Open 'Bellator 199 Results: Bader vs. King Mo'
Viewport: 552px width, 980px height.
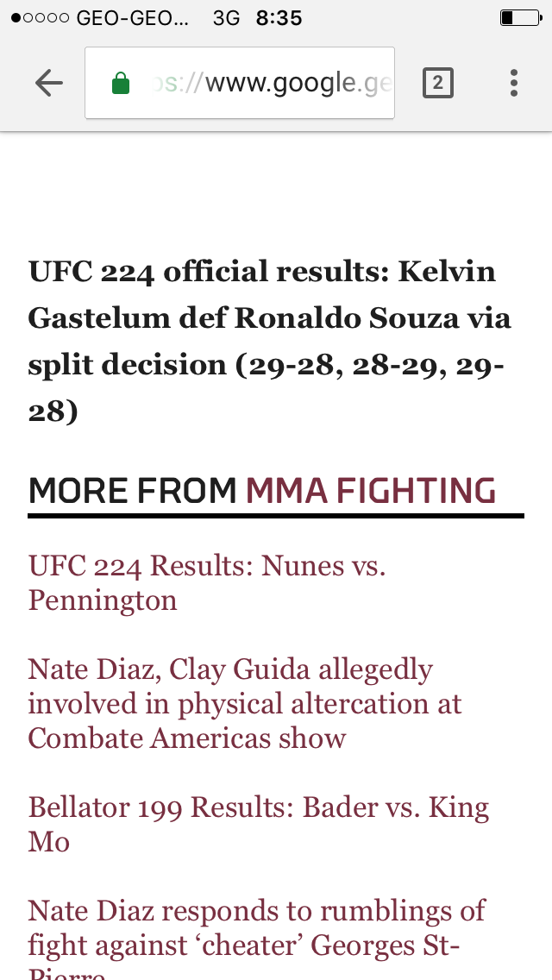258,824
